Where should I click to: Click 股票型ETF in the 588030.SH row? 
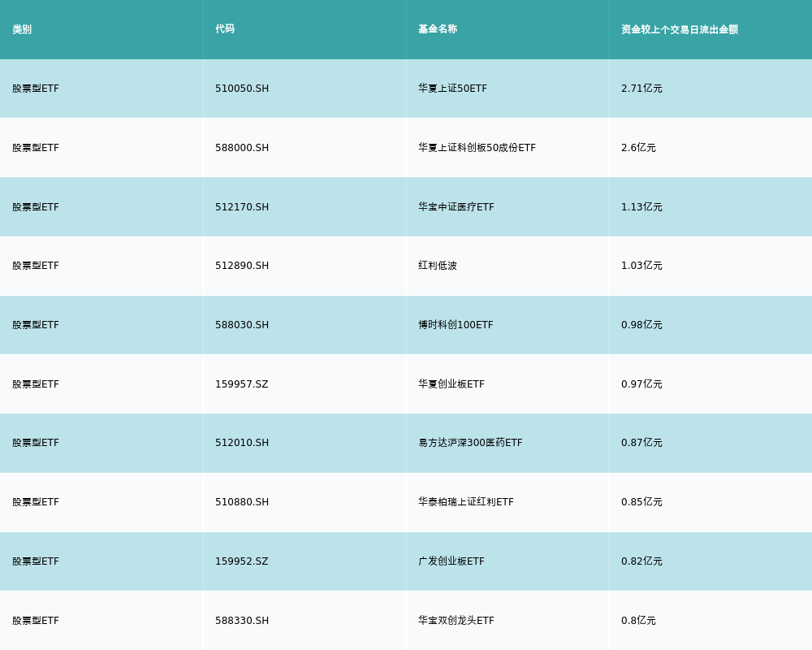pyautogui.click(x=36, y=325)
